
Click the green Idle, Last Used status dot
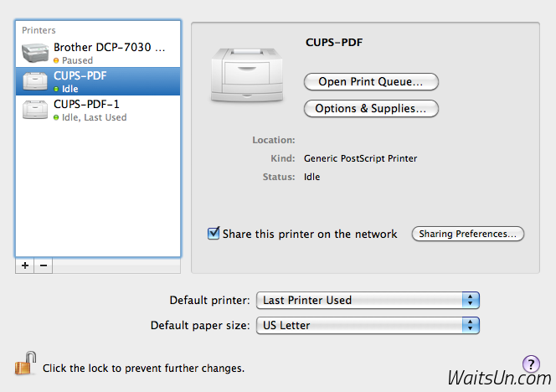pos(56,118)
